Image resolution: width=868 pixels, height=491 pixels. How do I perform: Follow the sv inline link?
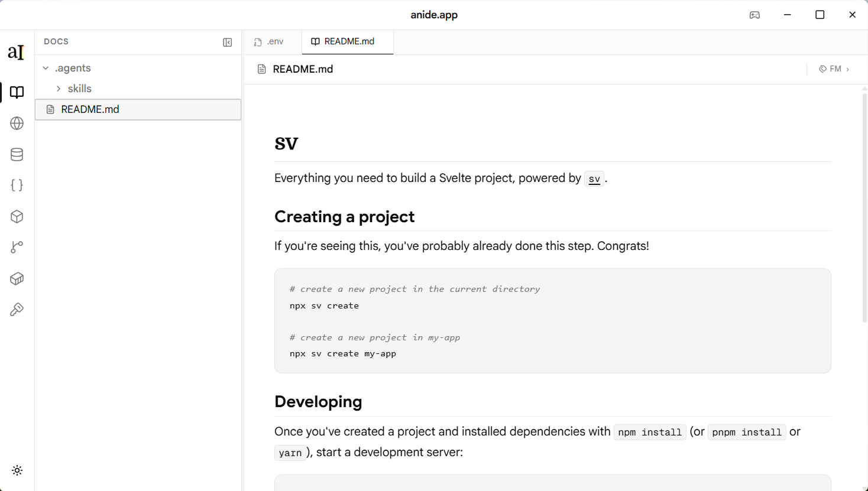pos(594,179)
